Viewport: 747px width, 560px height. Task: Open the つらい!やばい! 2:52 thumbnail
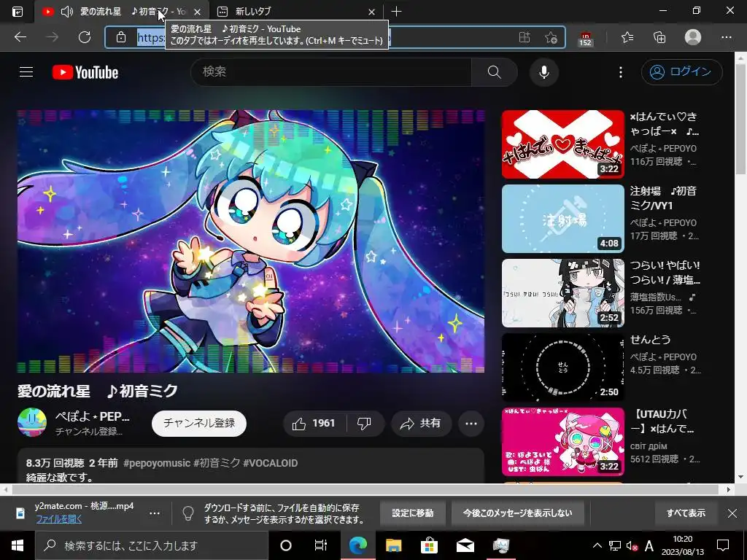pos(562,293)
